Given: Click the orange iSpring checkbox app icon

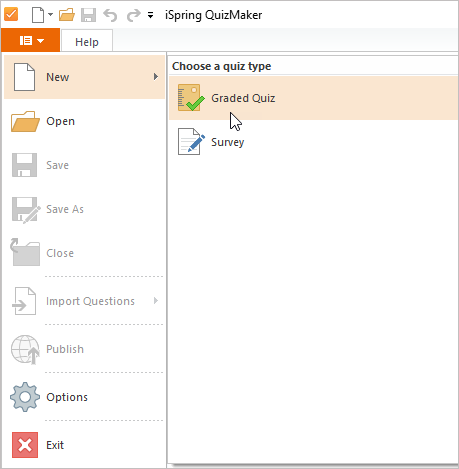Looking at the screenshot, I should tap(11, 14).
